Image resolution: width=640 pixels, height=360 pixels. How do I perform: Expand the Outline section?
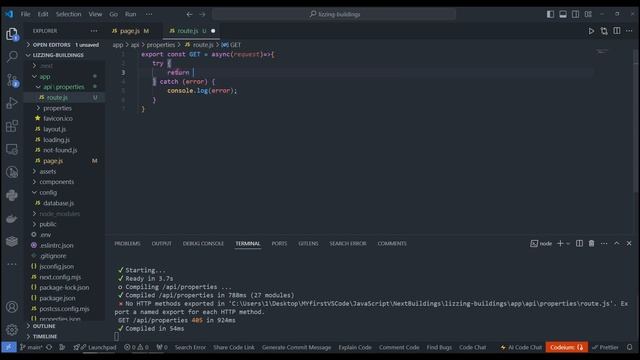coord(63,326)
